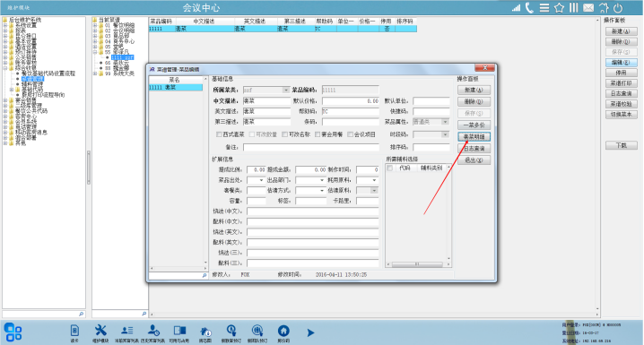Expand the 出品部门 dropdown
The width and height of the screenshot is (644, 345).
310,180
